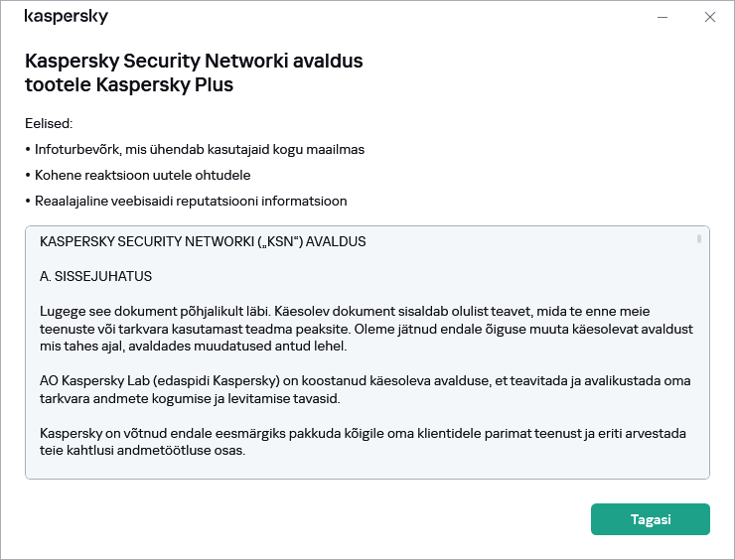Click the 'Kohene reaktsioon uutele ohtudele' bullet

point(140,176)
